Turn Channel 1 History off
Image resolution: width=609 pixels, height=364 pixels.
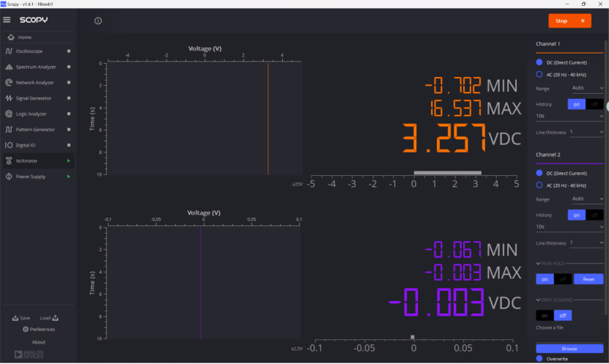pos(594,105)
